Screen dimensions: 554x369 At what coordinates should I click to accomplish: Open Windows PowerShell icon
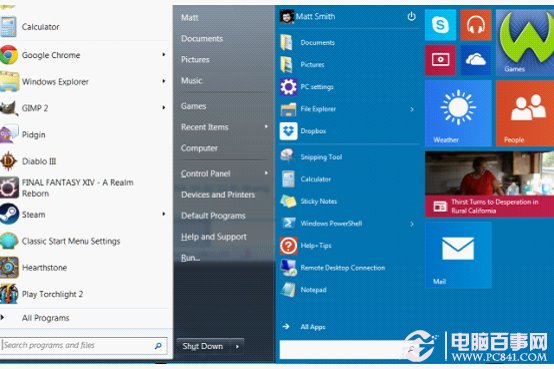pyautogui.click(x=288, y=223)
